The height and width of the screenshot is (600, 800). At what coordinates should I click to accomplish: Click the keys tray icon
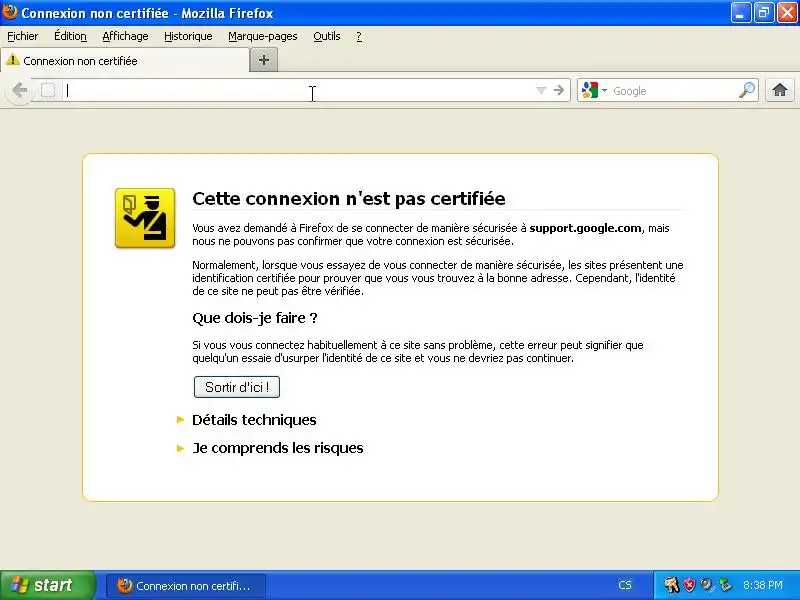click(x=671, y=585)
